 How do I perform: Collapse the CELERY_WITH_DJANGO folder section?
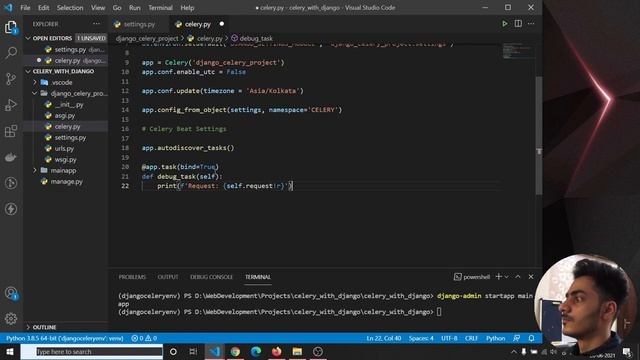coord(28,71)
